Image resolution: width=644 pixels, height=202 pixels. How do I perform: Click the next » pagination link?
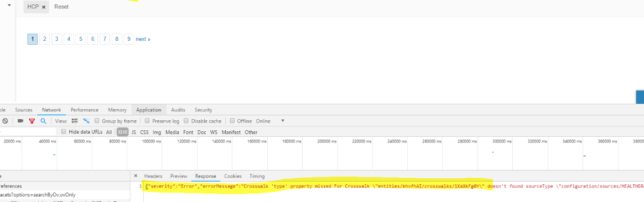pos(143,39)
